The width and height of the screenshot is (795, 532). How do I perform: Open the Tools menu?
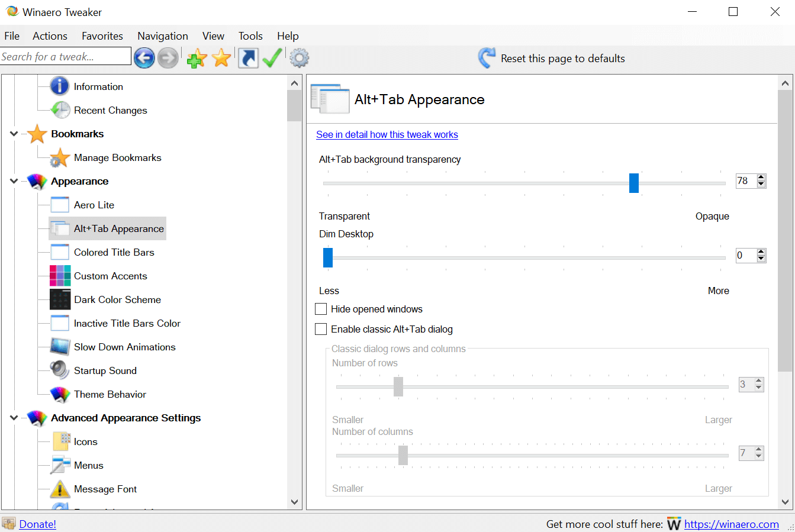(x=250, y=36)
